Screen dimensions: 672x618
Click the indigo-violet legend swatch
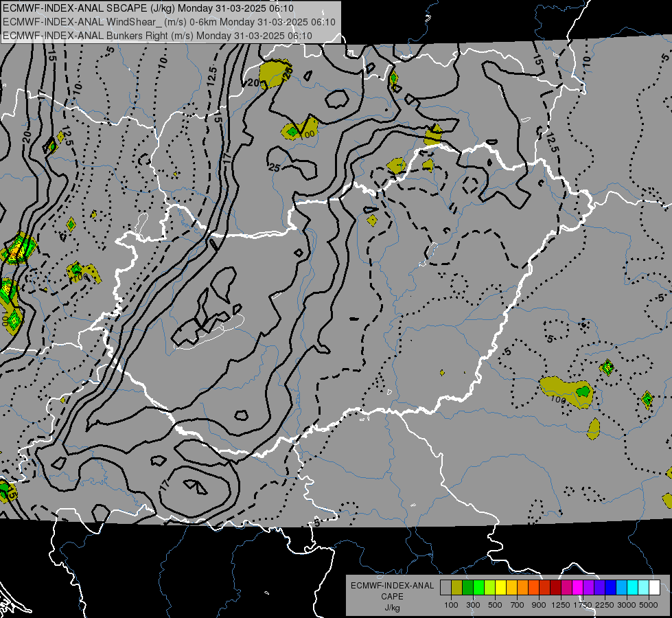coord(599,587)
